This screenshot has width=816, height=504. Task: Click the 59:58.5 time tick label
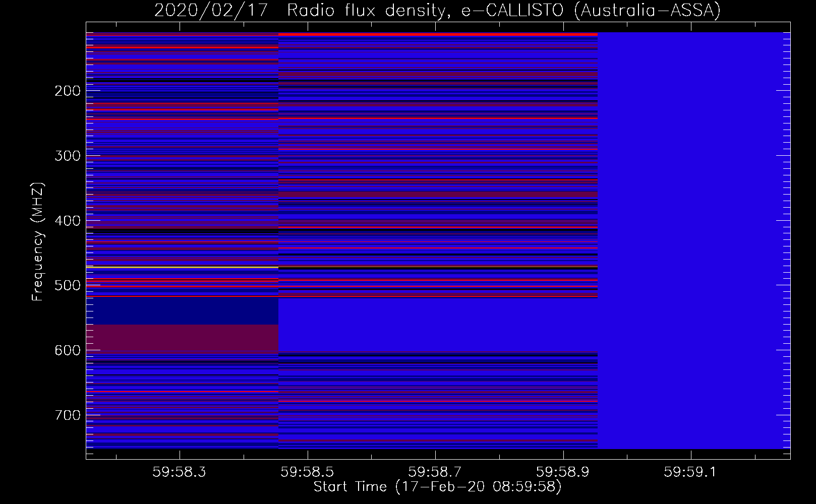pos(307,472)
